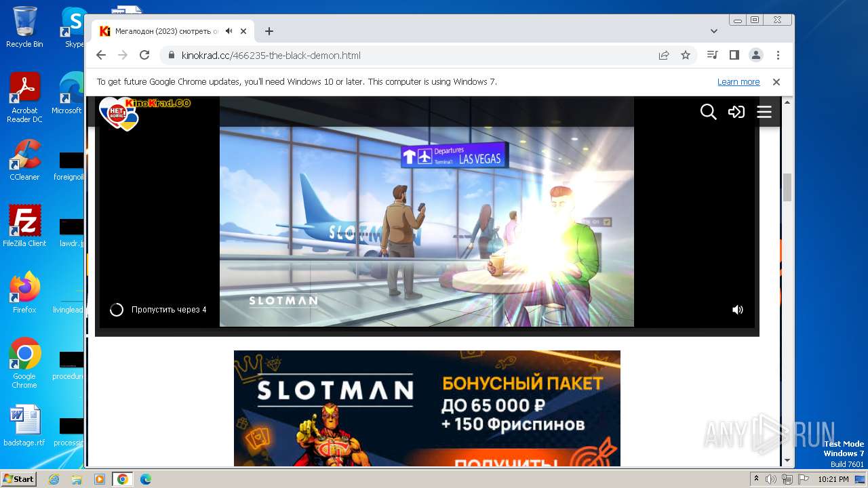Select the Recycle Bin desktop icon
Viewport: 868px width, 488px height.
24,27
